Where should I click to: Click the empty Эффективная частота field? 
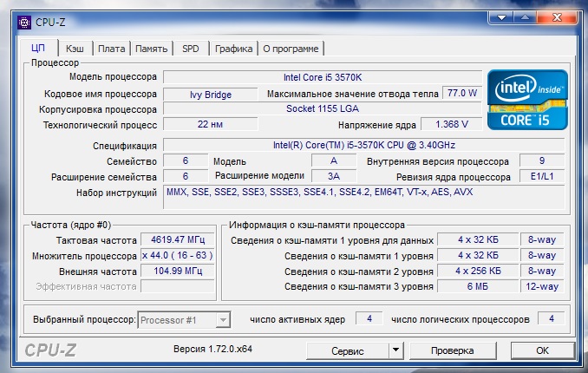[x=178, y=286]
